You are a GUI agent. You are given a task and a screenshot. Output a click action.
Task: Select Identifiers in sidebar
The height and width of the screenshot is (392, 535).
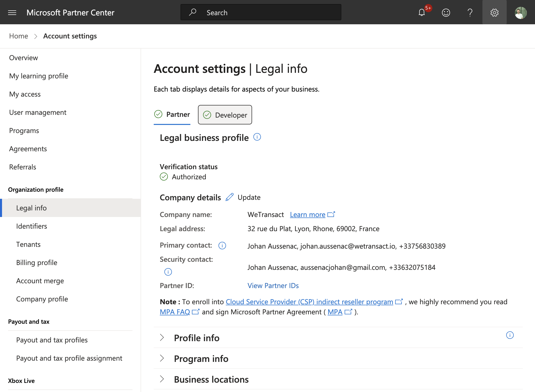click(32, 226)
